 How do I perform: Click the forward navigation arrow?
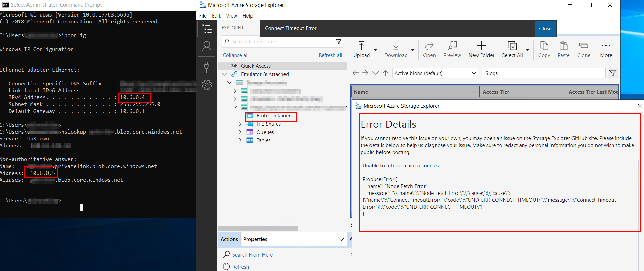[365, 73]
